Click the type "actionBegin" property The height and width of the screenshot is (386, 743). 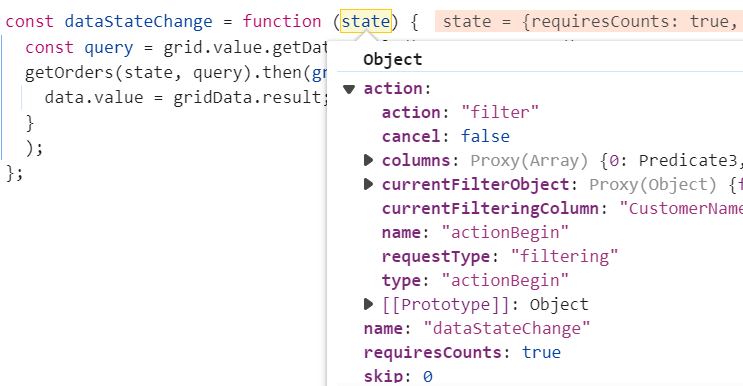(475, 280)
